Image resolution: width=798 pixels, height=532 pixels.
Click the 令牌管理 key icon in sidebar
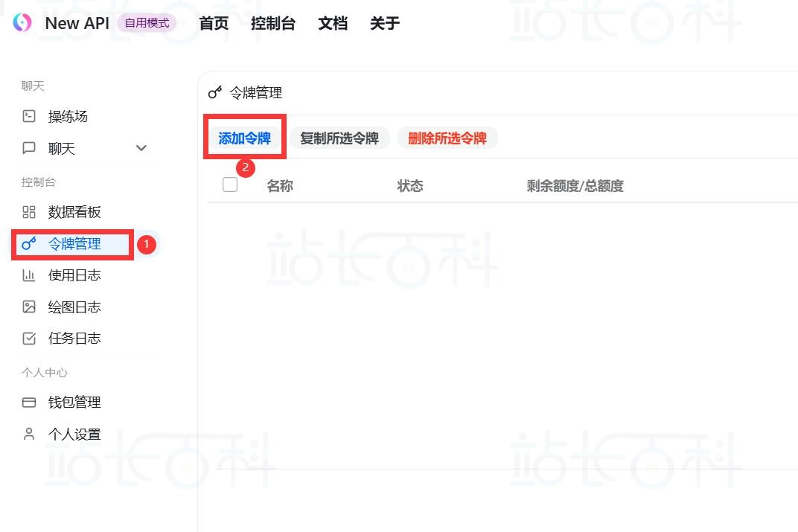click(x=29, y=243)
